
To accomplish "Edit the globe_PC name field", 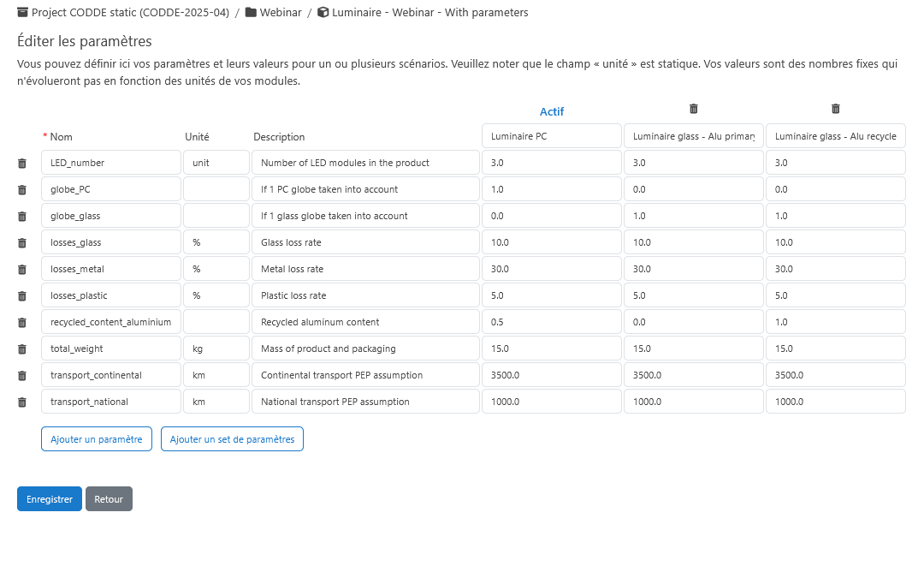I will [110, 189].
